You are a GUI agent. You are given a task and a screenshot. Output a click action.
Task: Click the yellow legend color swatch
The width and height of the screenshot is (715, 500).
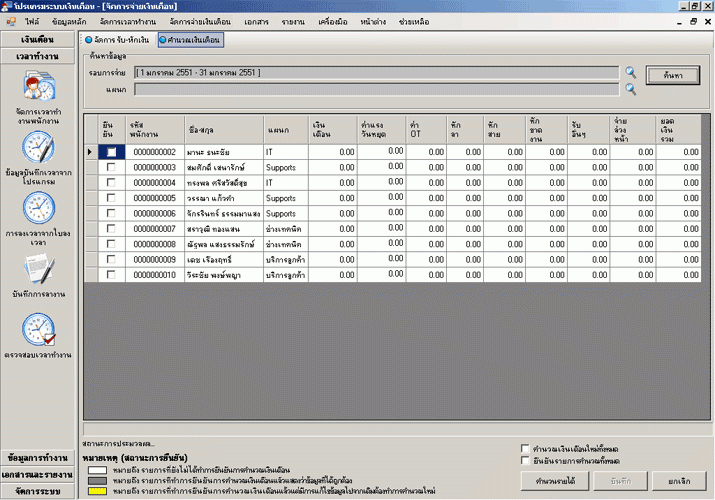(98, 491)
